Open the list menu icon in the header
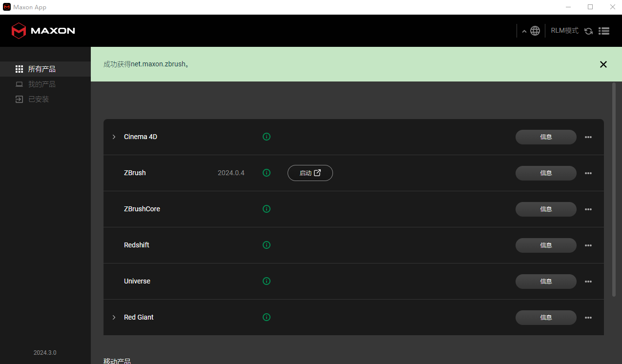The width and height of the screenshot is (622, 364). pos(604,31)
